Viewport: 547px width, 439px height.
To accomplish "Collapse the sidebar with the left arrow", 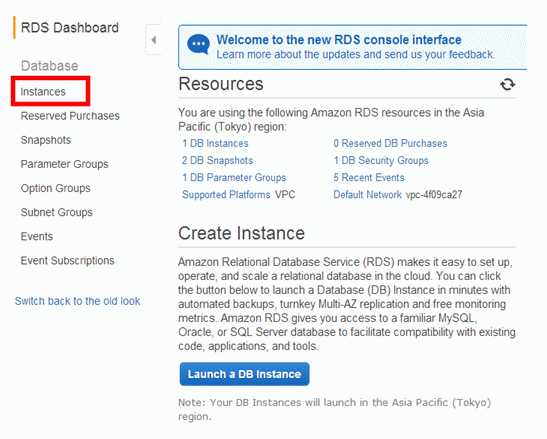I will point(154,40).
